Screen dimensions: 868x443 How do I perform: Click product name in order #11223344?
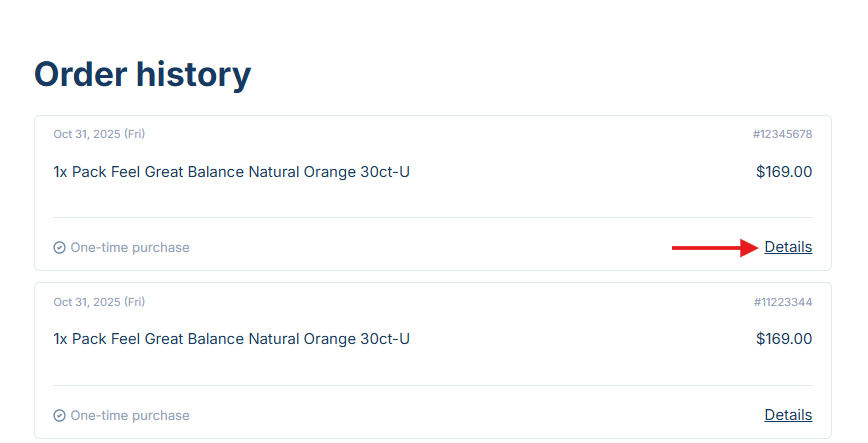(240, 339)
